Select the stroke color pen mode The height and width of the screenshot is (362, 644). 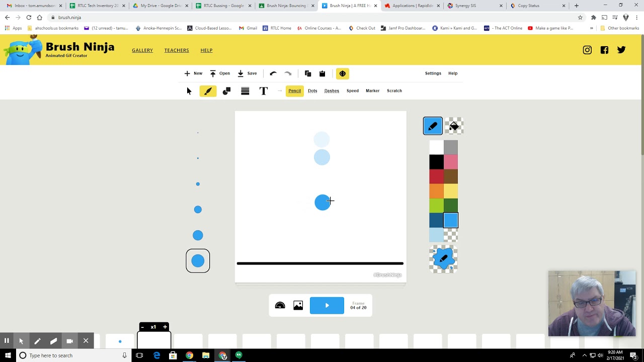[433, 126]
